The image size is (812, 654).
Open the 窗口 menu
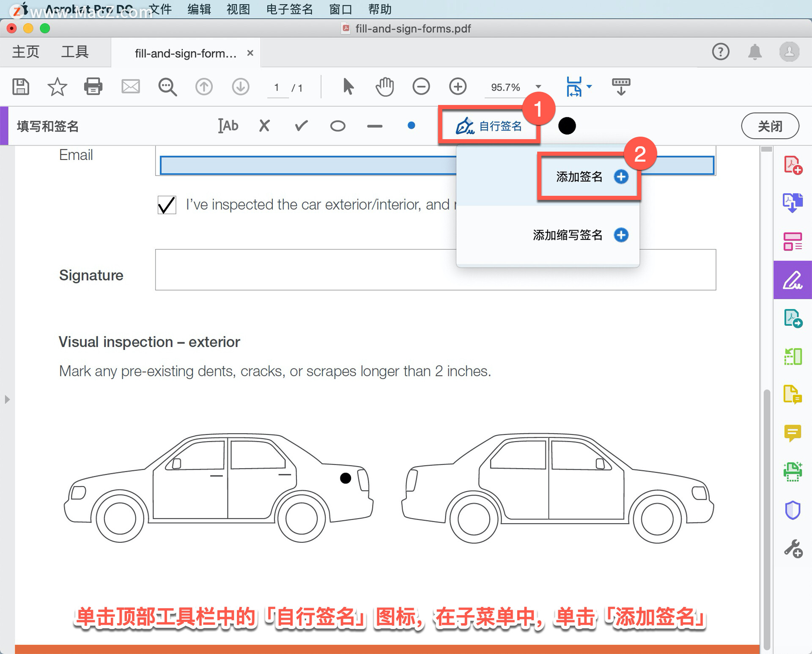pos(341,9)
